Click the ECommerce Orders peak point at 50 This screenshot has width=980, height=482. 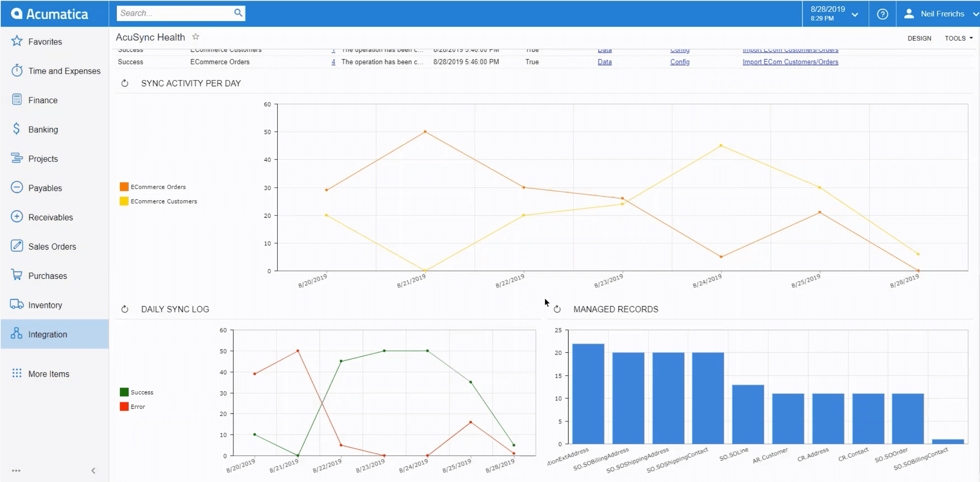click(425, 131)
